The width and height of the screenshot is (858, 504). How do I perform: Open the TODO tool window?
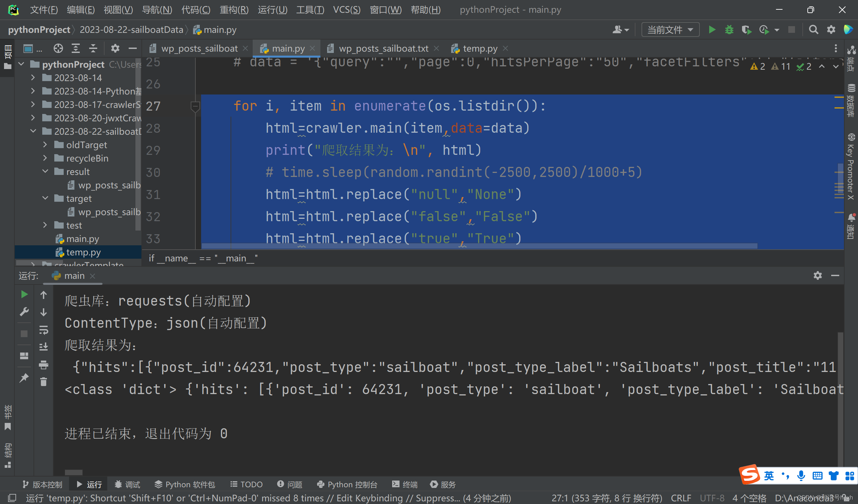(x=246, y=484)
